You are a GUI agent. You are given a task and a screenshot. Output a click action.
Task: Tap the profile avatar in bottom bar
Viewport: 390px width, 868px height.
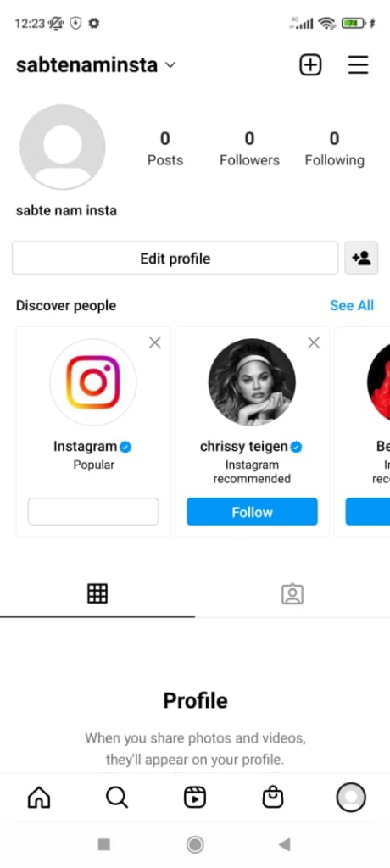click(x=351, y=798)
